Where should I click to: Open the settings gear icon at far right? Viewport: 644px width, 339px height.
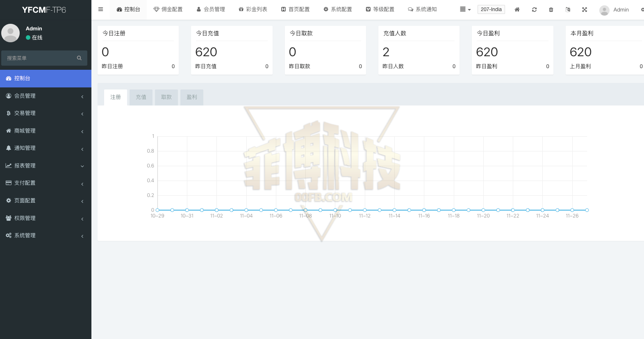pyautogui.click(x=642, y=9)
